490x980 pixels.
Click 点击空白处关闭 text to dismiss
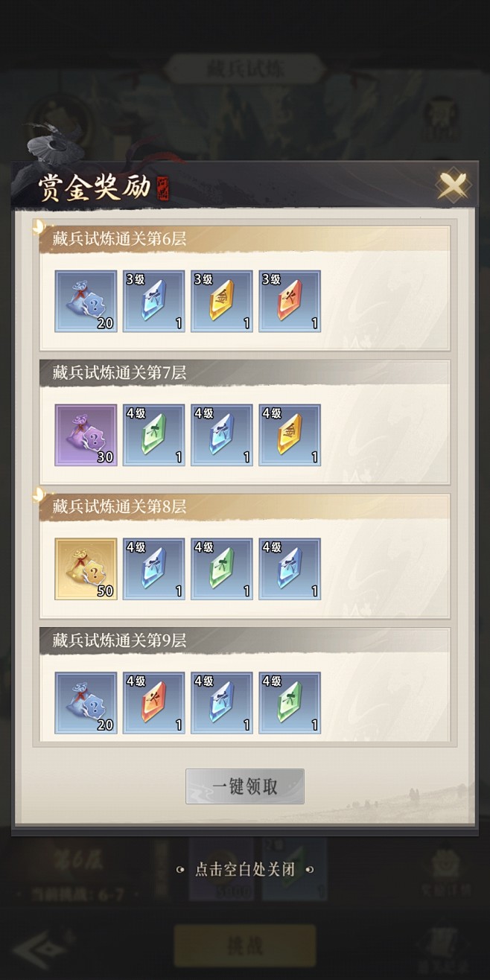coord(245,869)
